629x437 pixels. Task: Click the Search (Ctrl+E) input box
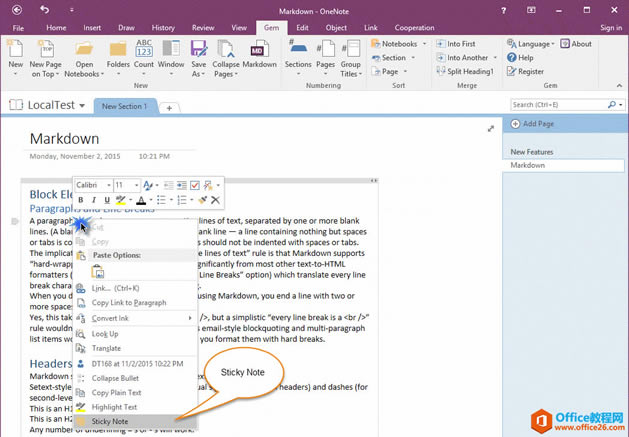[556, 104]
